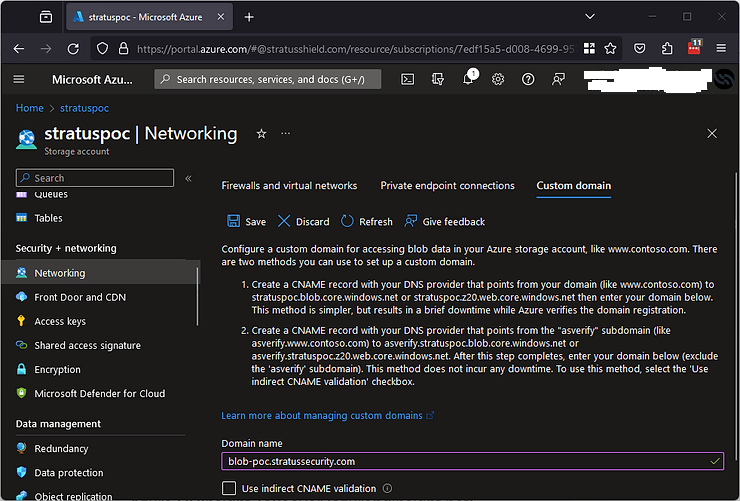Click QR grid icon in address bar
740x501 pixels.
(x=589, y=49)
